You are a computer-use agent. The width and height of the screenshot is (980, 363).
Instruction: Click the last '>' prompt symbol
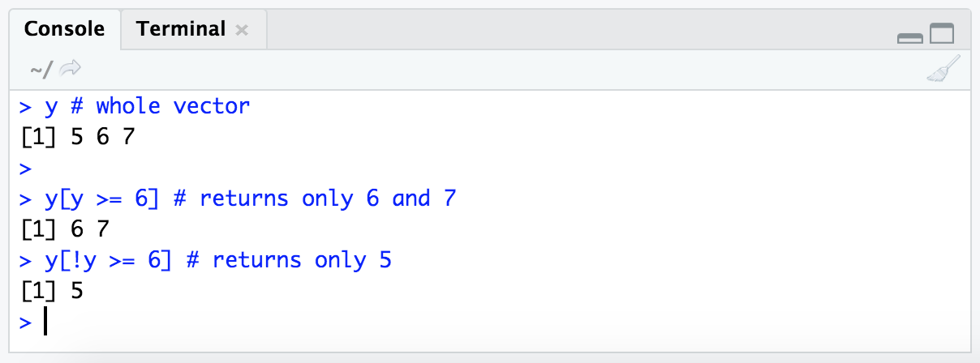coord(25,322)
